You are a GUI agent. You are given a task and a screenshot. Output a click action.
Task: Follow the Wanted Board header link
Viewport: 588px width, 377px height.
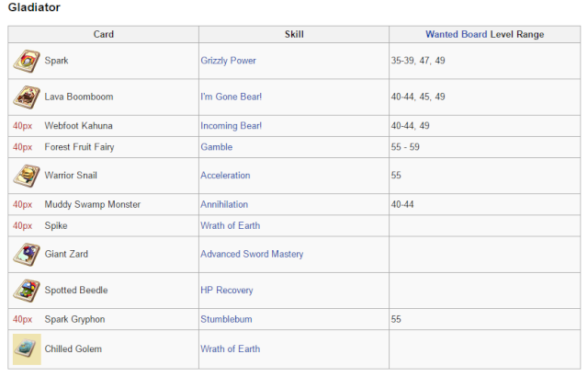[456, 35]
